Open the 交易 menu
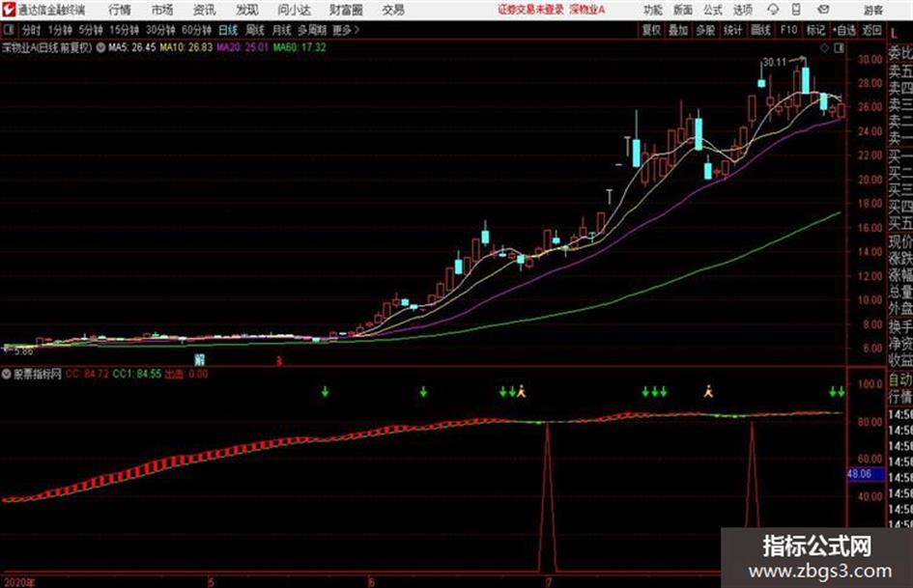The image size is (913, 588). click(x=393, y=10)
